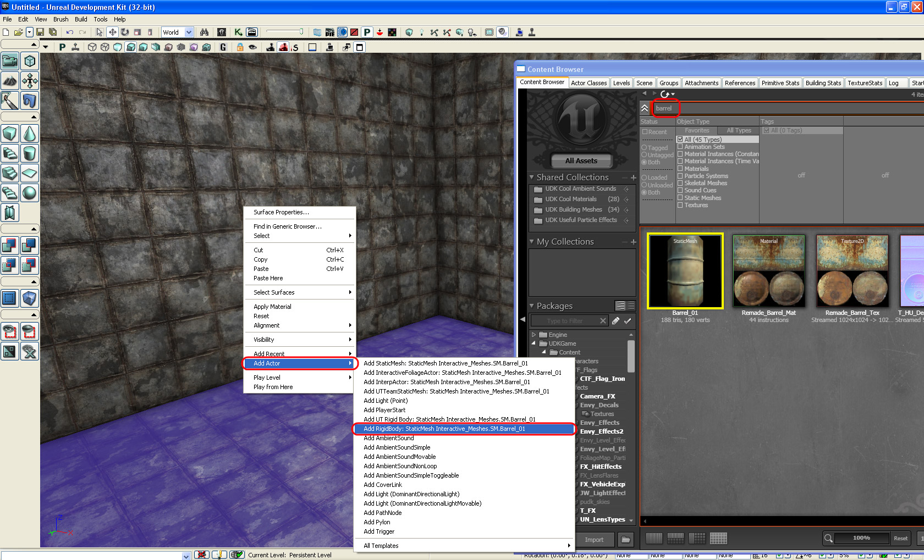Check the Materials object type box
The height and width of the screenshot is (560, 924).
tap(680, 169)
